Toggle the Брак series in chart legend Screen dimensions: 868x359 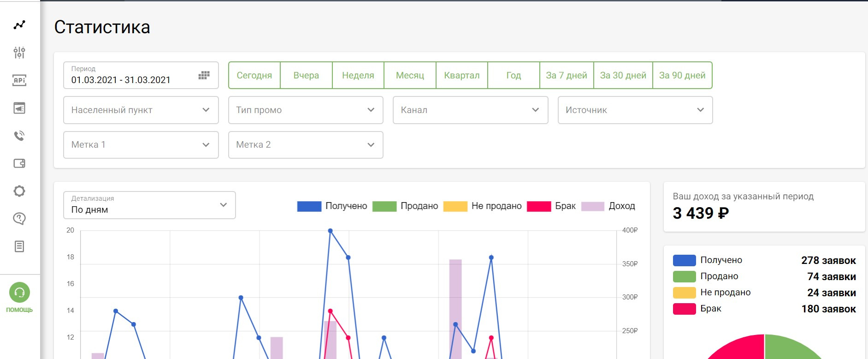[x=551, y=206]
